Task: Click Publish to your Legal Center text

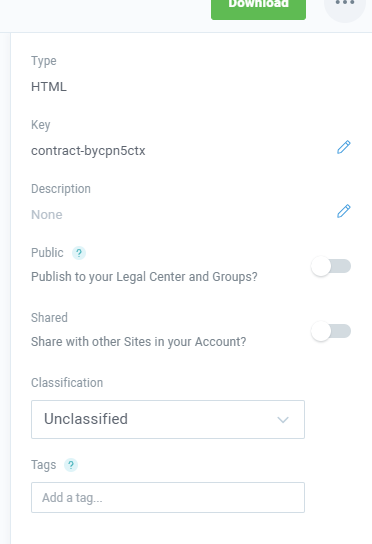Action: 144,277
